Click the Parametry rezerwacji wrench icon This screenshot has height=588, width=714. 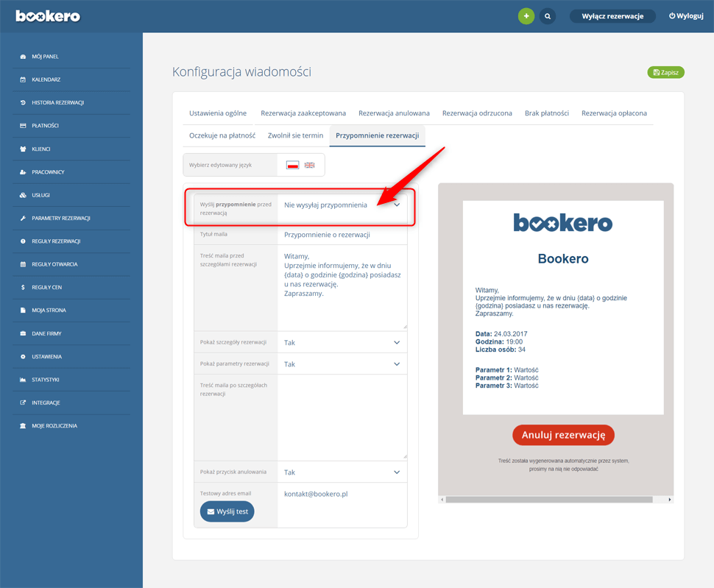coord(23,219)
